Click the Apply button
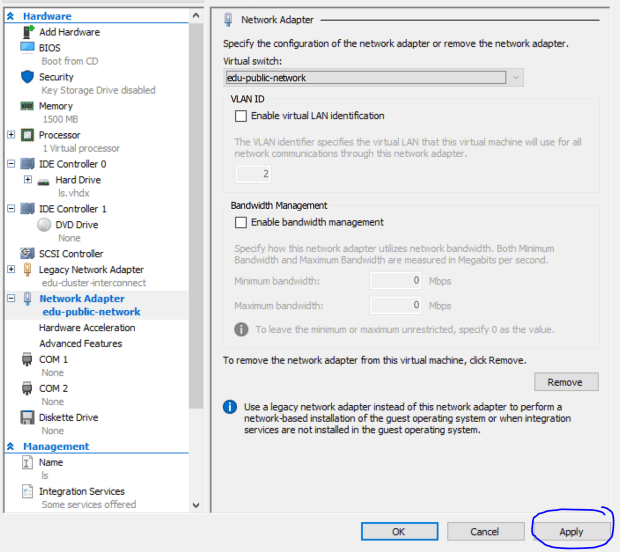Viewport: 620px width, 552px height. coord(571,531)
